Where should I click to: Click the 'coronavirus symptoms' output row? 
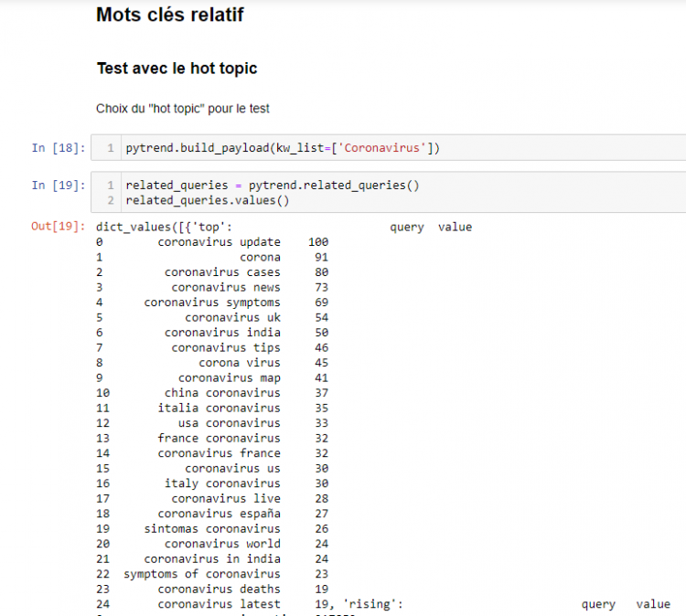pyautogui.click(x=212, y=303)
